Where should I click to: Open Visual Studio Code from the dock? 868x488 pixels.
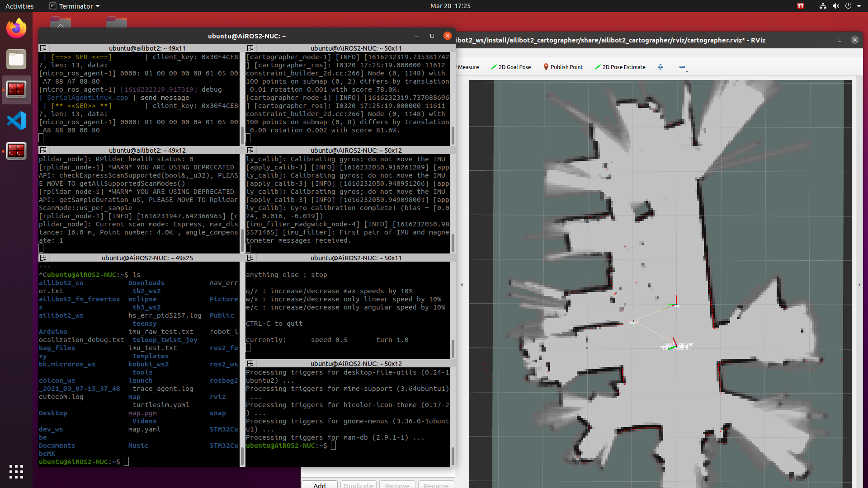click(x=16, y=121)
